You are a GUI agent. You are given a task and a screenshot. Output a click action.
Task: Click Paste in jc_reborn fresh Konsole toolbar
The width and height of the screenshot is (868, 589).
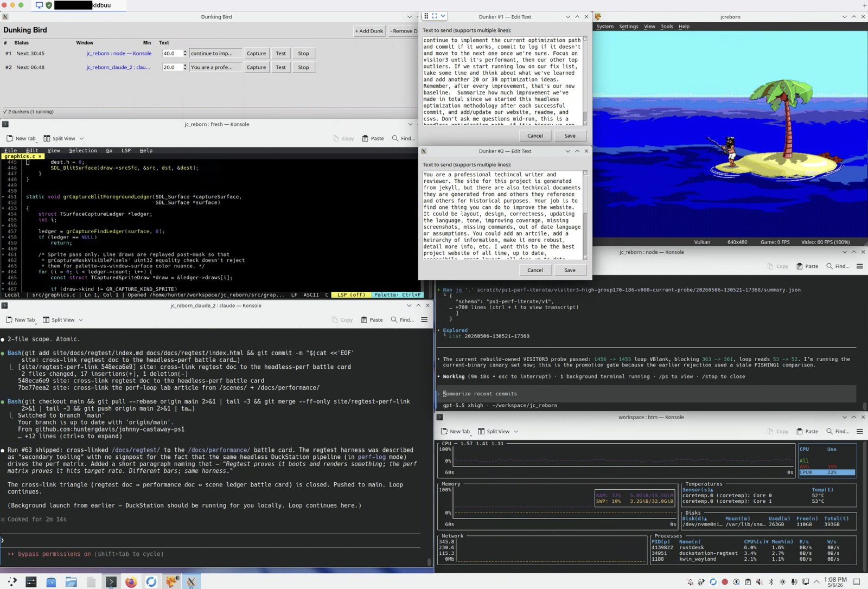tap(373, 138)
